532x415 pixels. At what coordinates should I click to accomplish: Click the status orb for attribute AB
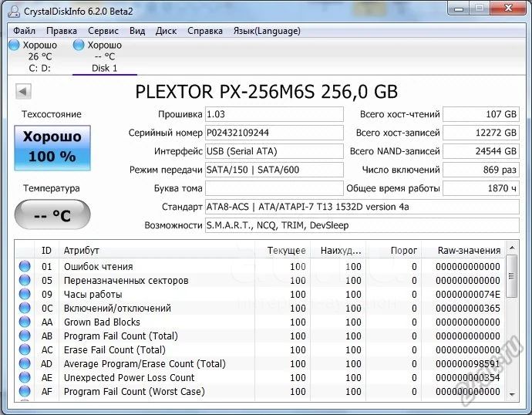(25, 336)
